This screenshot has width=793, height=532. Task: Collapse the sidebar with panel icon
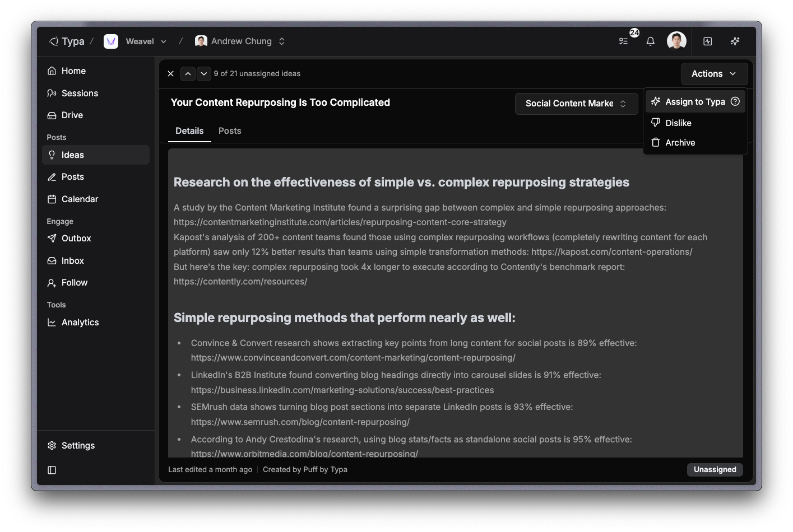pyautogui.click(x=52, y=470)
